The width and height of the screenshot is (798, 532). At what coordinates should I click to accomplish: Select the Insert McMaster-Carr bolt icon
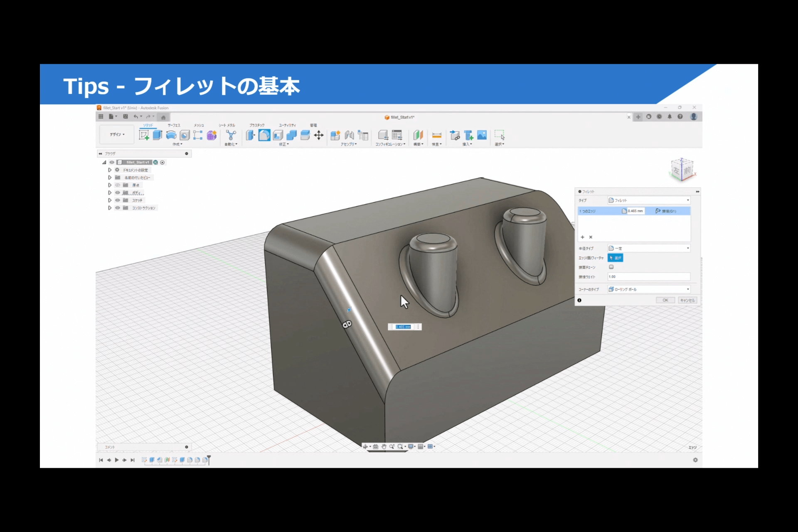pyautogui.click(x=468, y=135)
